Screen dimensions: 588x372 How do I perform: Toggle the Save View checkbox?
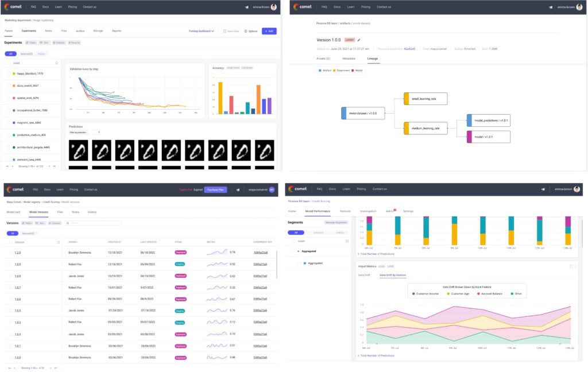[225, 31]
